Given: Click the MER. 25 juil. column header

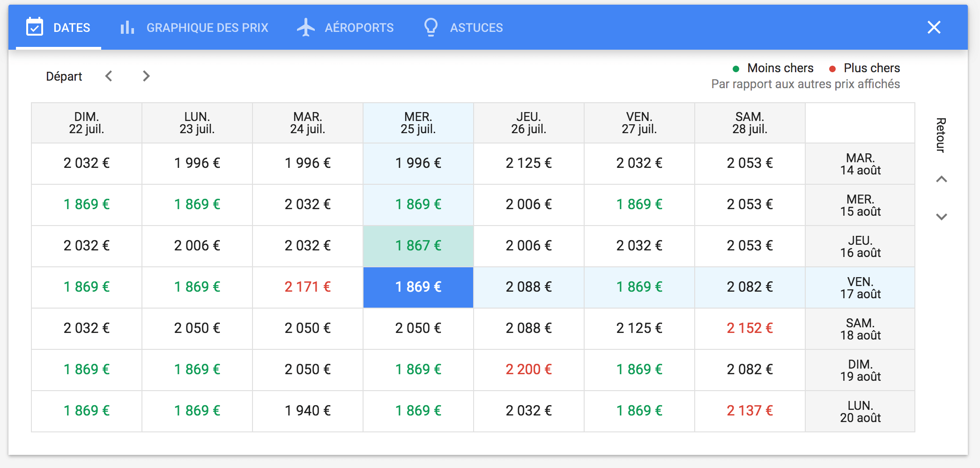Looking at the screenshot, I should [x=418, y=123].
